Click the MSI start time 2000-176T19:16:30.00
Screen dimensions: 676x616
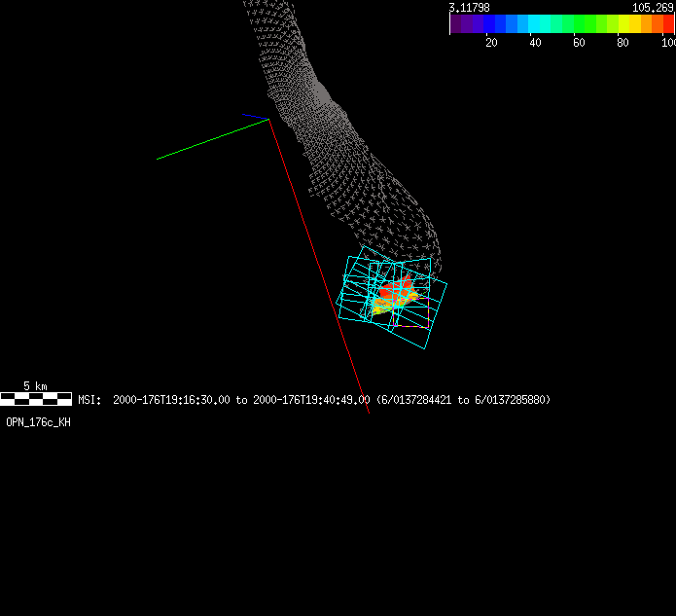click(171, 400)
